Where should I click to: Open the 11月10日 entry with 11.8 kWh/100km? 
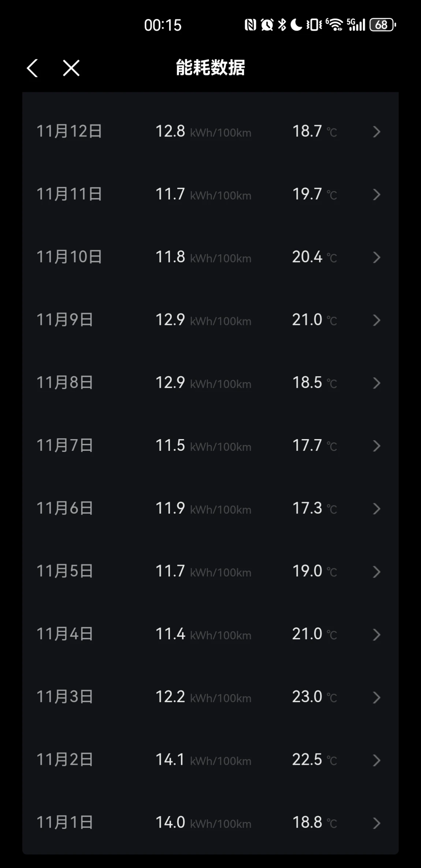(210, 257)
